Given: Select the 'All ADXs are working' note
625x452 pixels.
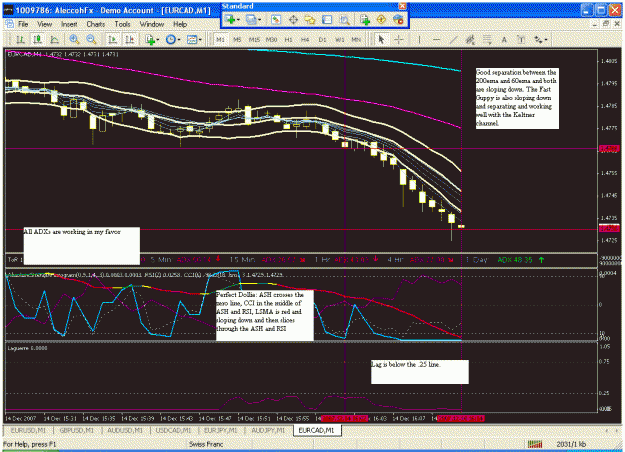Looking at the screenshot, I should click(x=82, y=246).
